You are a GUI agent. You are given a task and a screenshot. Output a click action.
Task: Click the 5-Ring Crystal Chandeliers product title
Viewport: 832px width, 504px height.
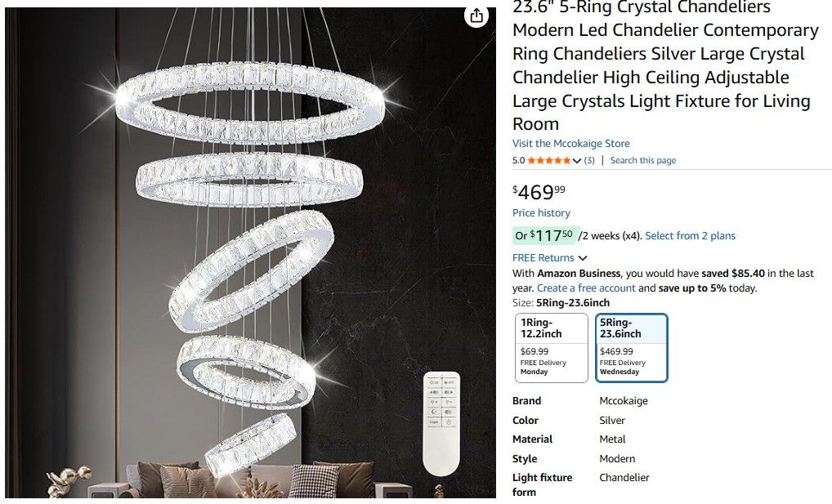click(664, 65)
